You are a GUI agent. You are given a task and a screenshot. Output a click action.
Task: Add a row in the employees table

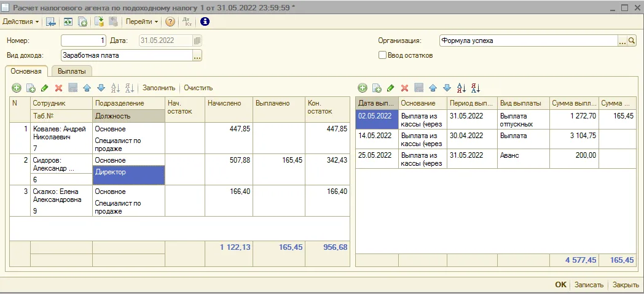pos(16,88)
